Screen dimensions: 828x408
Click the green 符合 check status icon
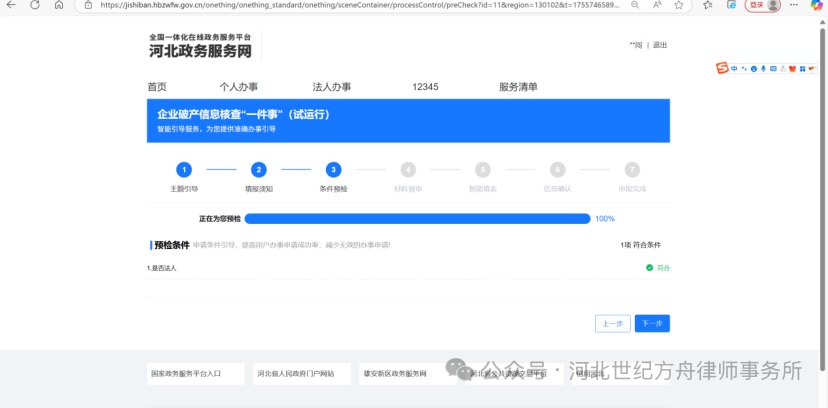click(650, 268)
